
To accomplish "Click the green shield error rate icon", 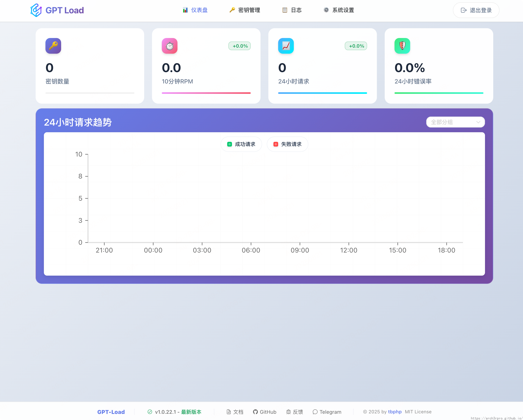I will 402,46.
